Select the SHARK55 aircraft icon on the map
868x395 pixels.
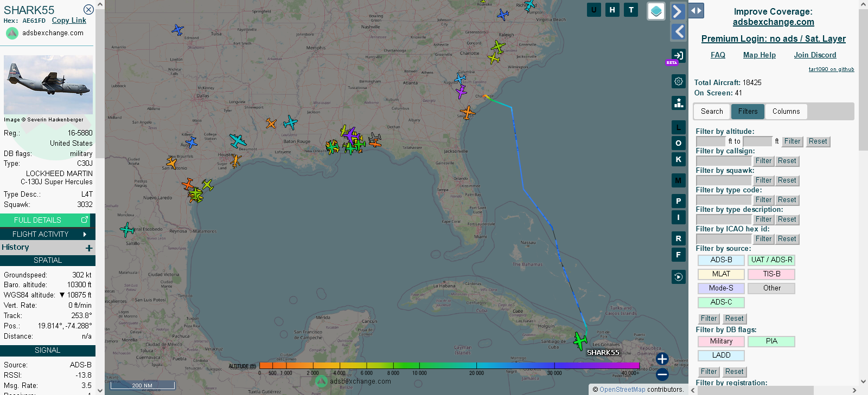[x=580, y=341]
